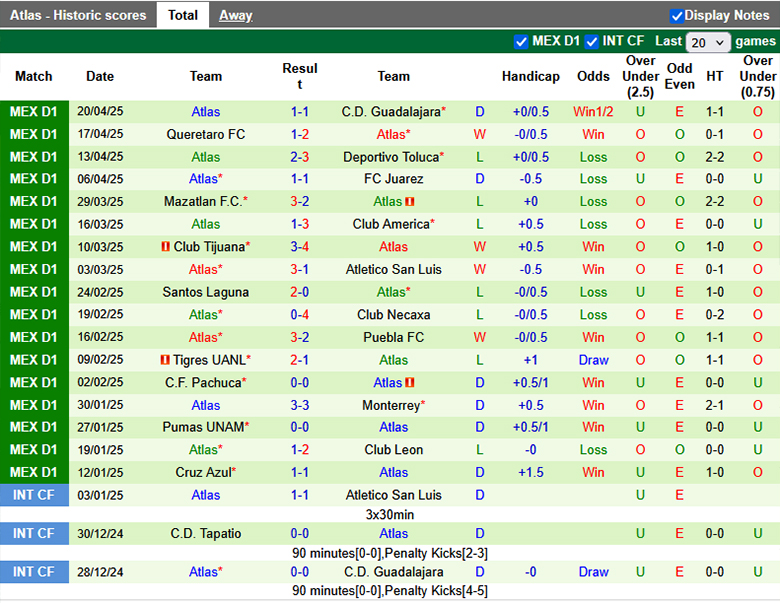Click the 3-3 result against Monterrey

[x=299, y=405]
